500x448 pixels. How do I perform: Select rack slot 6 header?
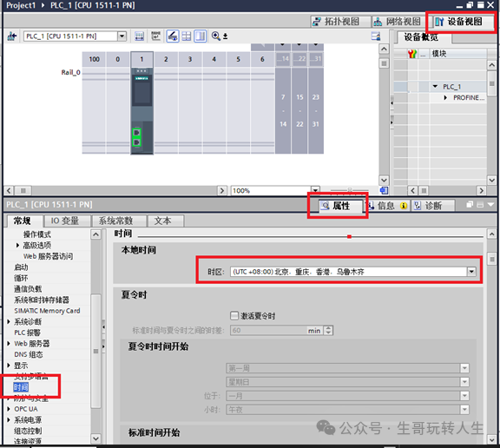pos(262,59)
